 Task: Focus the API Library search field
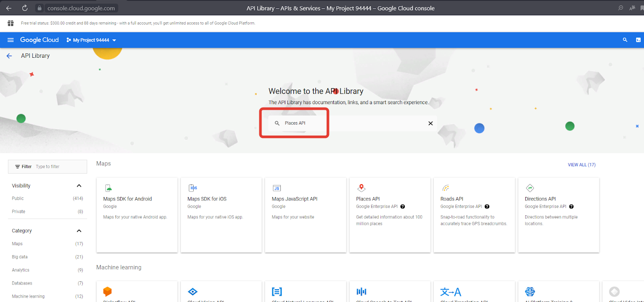coord(353,123)
